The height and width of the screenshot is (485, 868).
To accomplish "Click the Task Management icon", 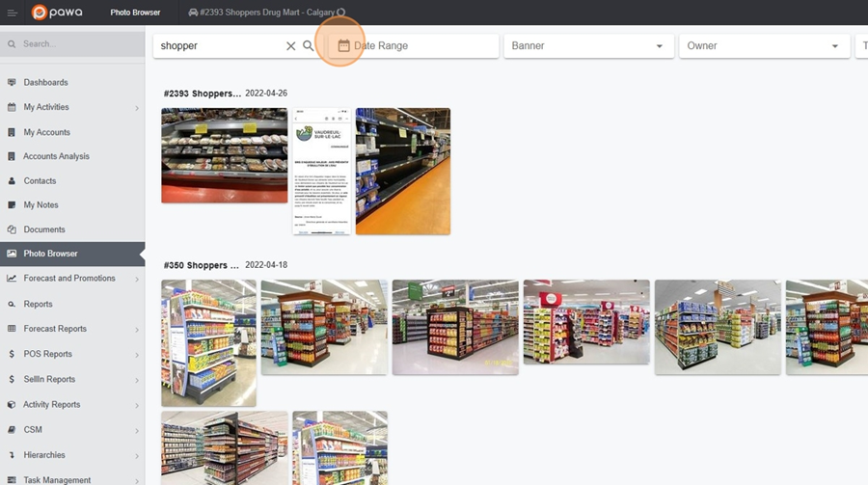I will (12, 480).
